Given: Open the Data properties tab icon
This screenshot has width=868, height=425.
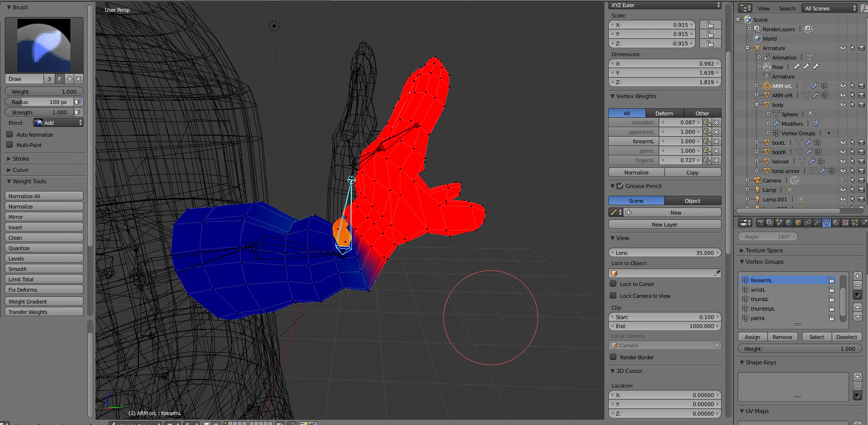Looking at the screenshot, I should (826, 223).
